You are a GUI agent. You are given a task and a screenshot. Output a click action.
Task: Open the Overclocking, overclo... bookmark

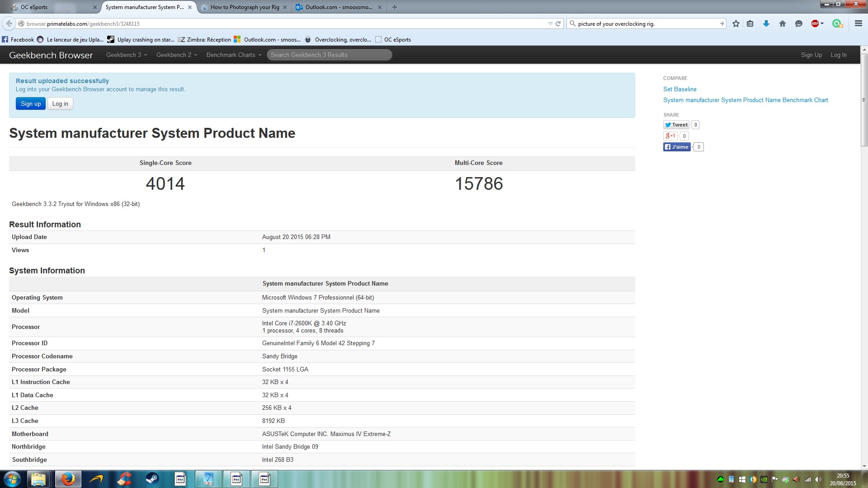pyautogui.click(x=338, y=40)
